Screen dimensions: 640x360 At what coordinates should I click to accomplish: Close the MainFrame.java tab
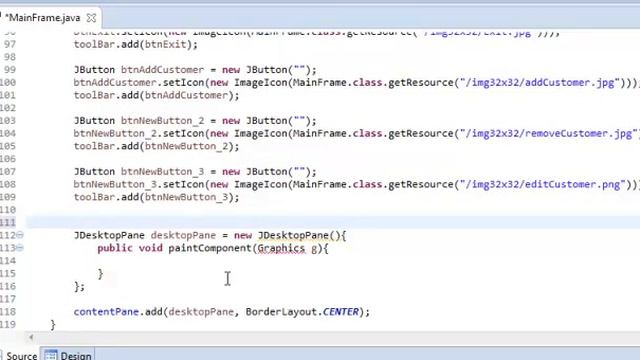[91, 18]
